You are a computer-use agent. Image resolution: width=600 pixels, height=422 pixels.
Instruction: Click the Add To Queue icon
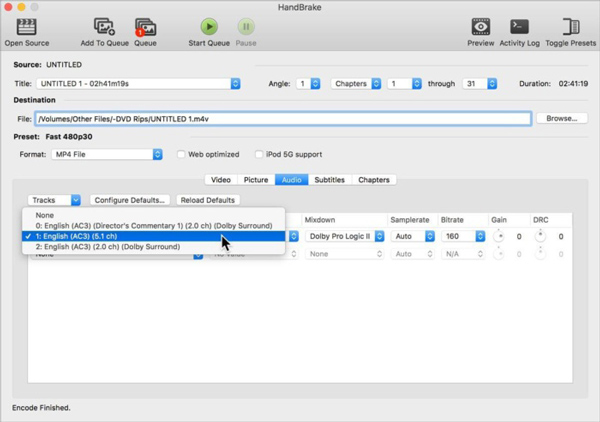(104, 27)
